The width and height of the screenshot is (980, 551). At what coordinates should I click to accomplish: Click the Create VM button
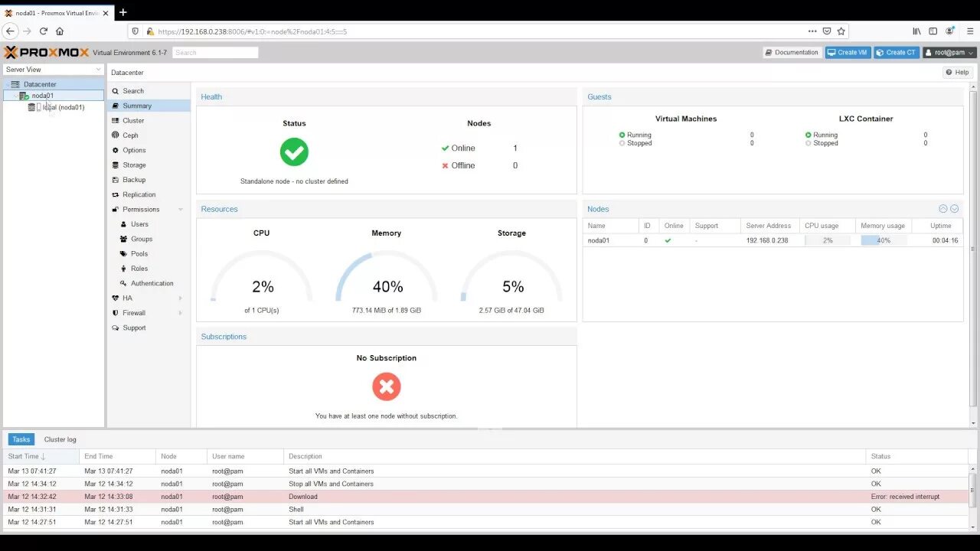click(x=848, y=53)
